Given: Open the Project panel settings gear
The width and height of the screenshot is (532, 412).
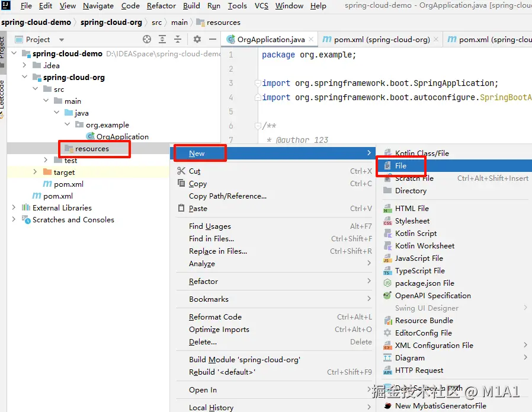Looking at the screenshot, I should pyautogui.click(x=197, y=39).
